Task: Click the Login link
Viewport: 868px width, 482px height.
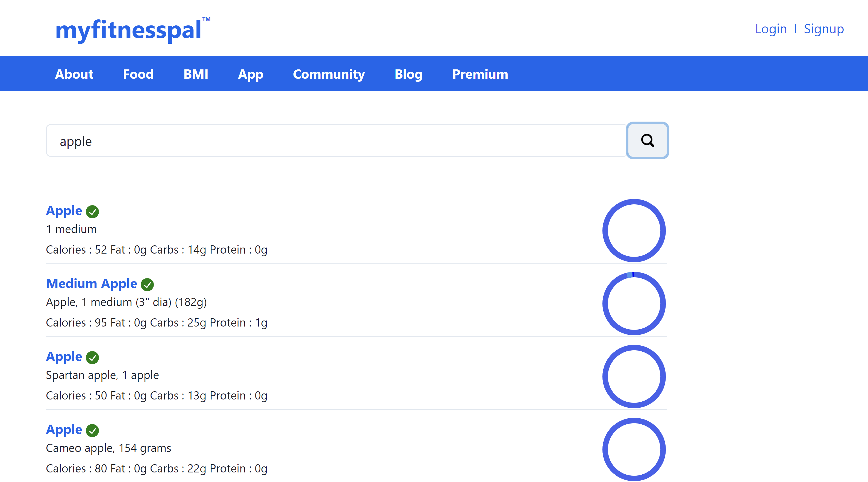Action: pos(771,29)
